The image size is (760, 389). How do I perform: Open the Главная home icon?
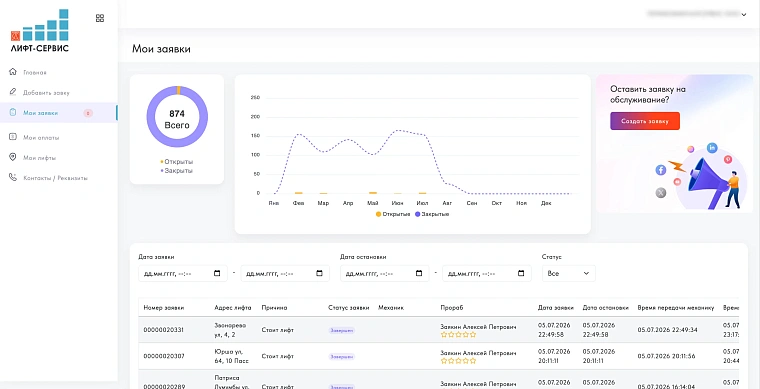pos(13,72)
